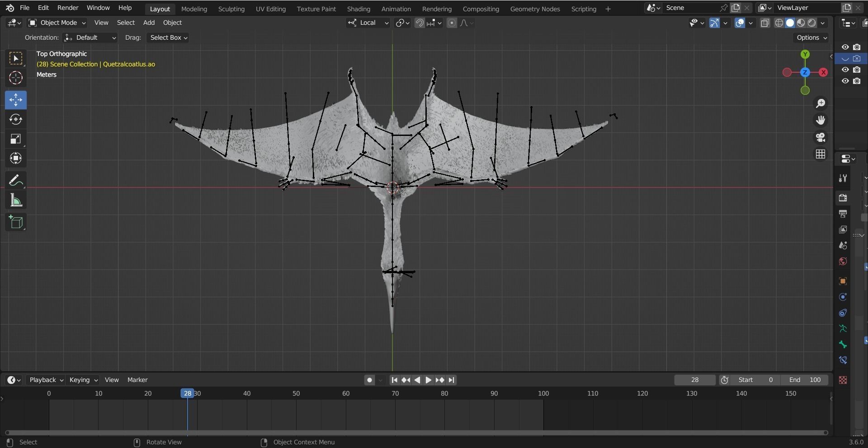Screen dimensions: 868x448
Task: Unhide the highlighted outliner row's closed eye
Action: pyautogui.click(x=845, y=58)
